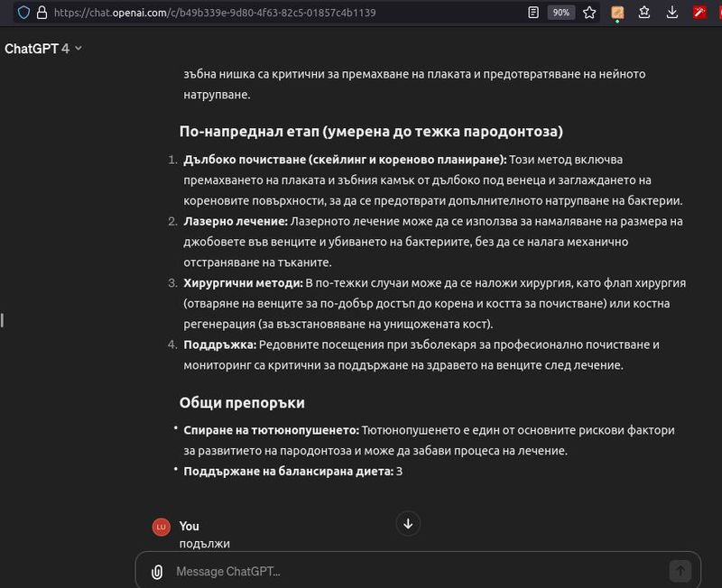
Task: Open the orange pencil extension icon
Action: click(618, 13)
